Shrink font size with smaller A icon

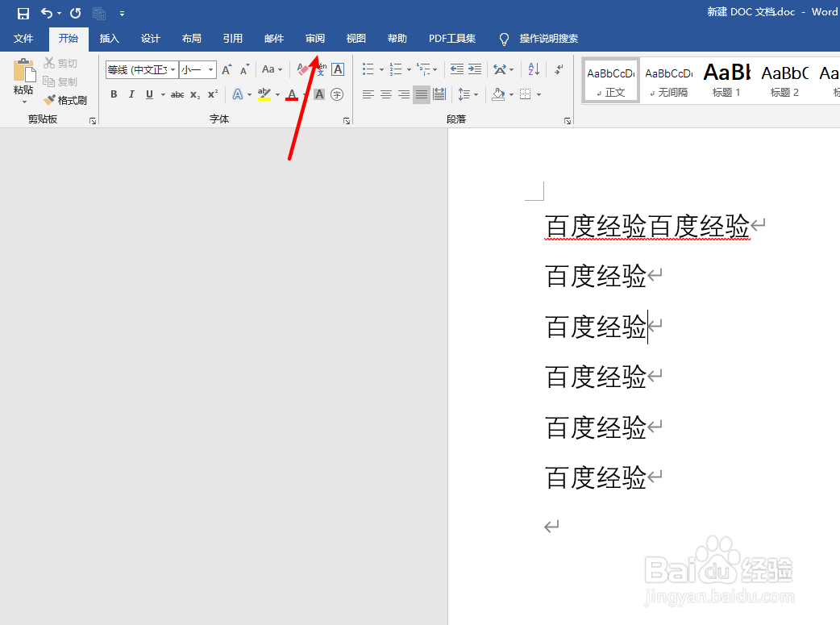pyautogui.click(x=245, y=69)
